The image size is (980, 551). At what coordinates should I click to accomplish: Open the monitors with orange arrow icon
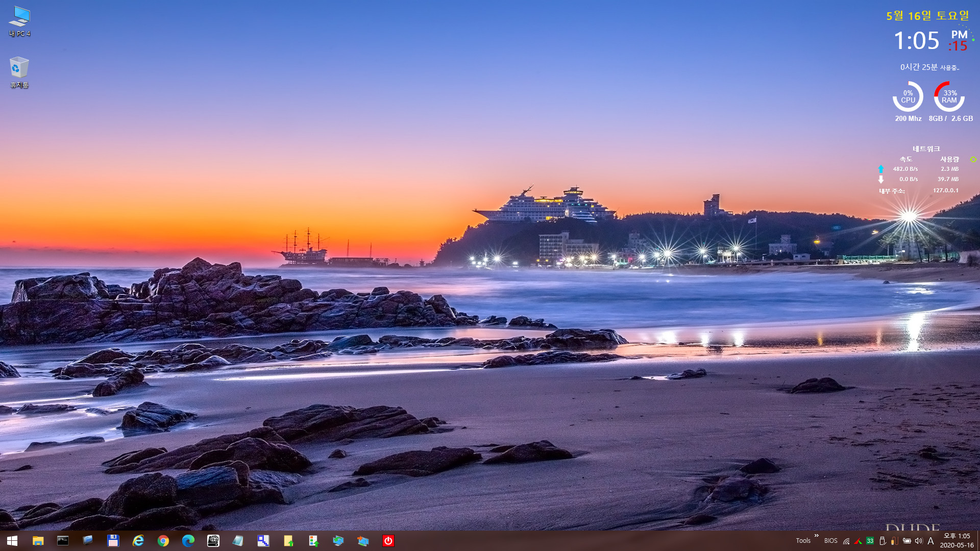click(x=363, y=541)
